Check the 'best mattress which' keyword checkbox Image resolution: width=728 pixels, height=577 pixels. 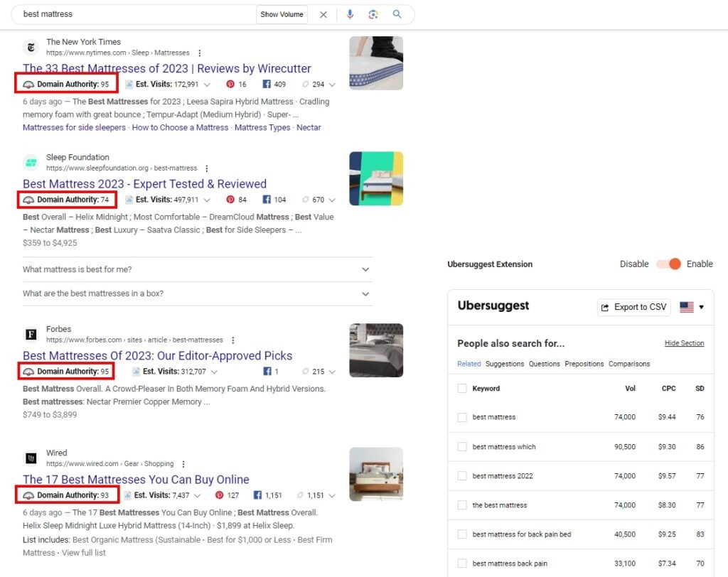point(462,447)
